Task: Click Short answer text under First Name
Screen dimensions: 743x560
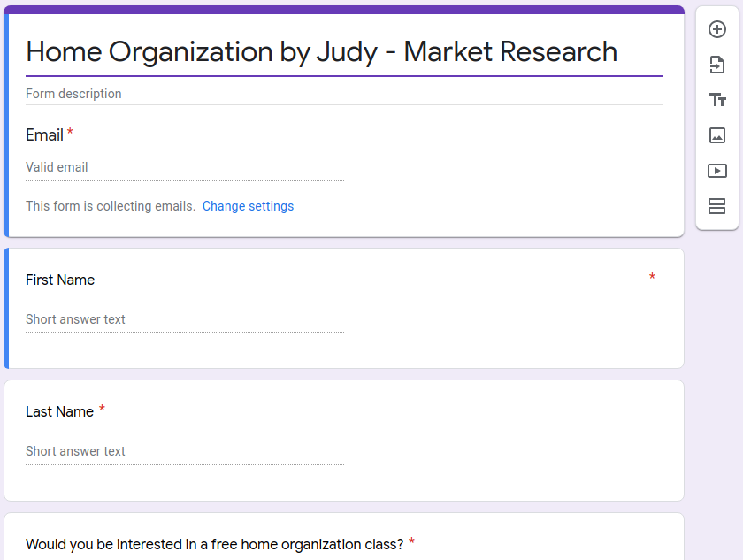Action: [x=184, y=319]
